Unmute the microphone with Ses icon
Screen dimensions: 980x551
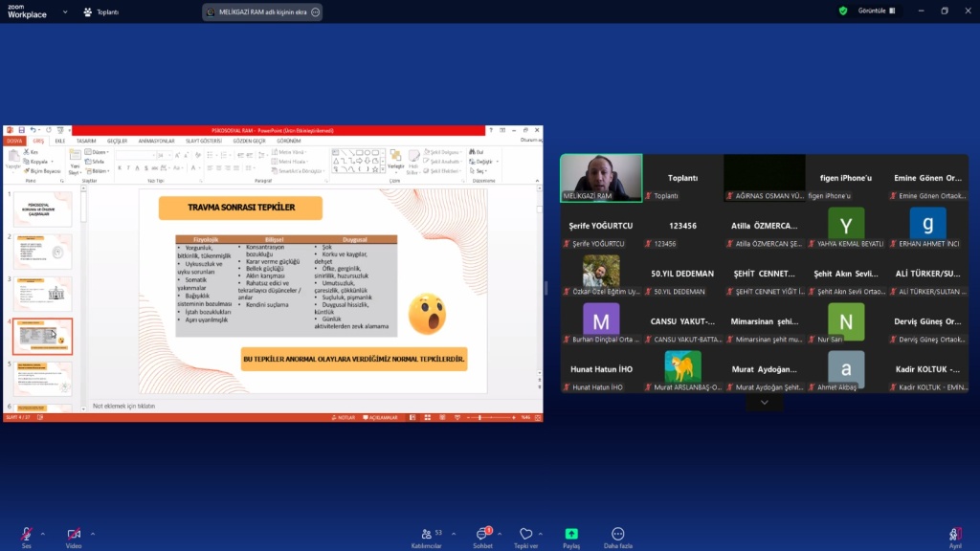(26, 534)
